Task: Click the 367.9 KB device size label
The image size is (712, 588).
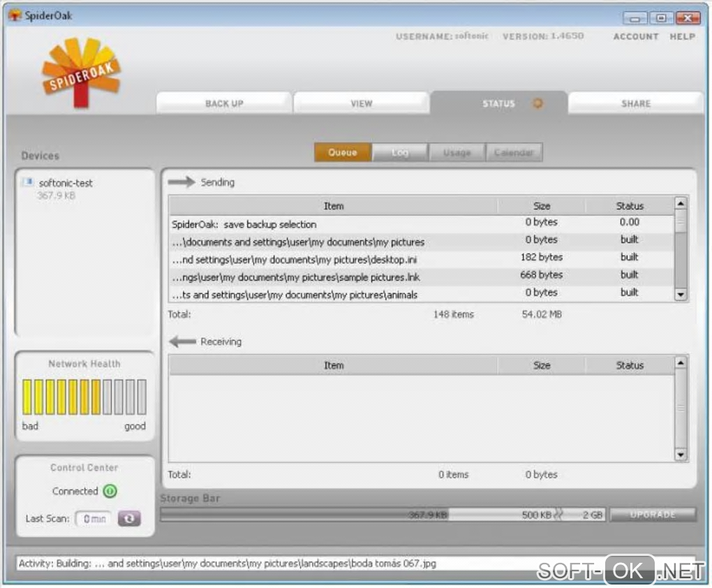Action: 56,196
